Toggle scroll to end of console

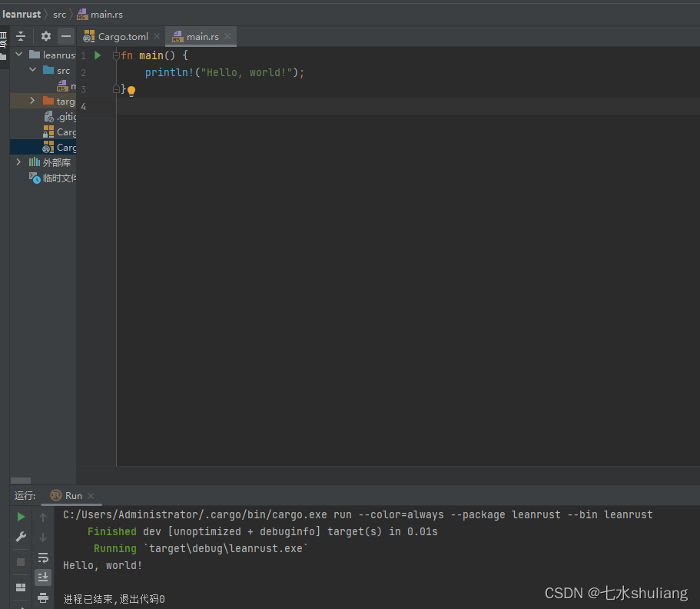point(43,577)
